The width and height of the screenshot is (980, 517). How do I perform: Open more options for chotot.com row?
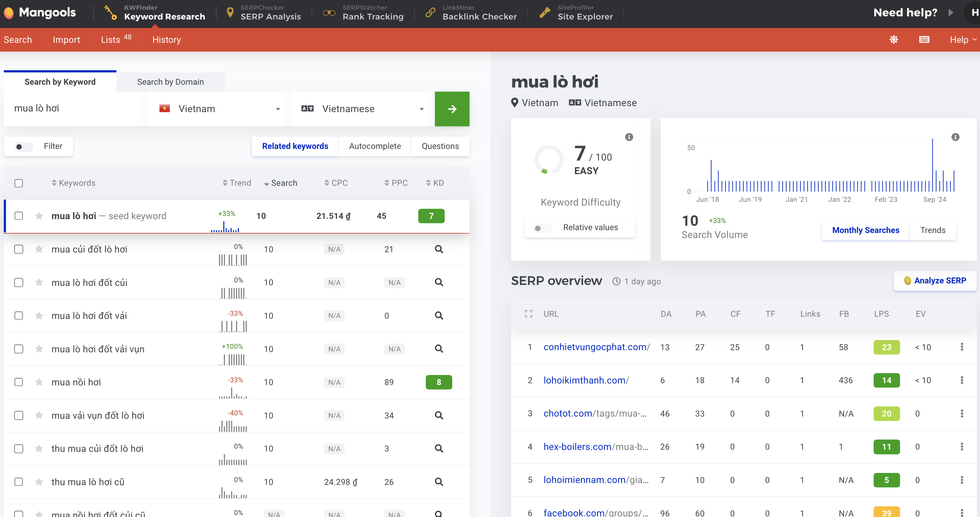962,413
